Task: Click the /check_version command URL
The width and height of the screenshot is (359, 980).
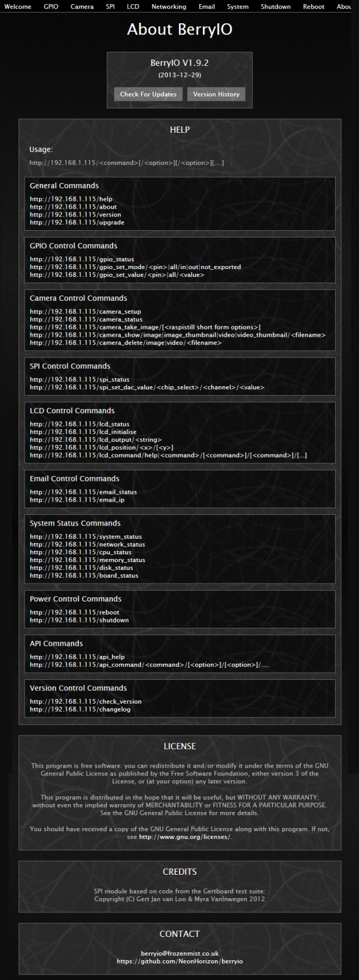Action: [x=86, y=701]
